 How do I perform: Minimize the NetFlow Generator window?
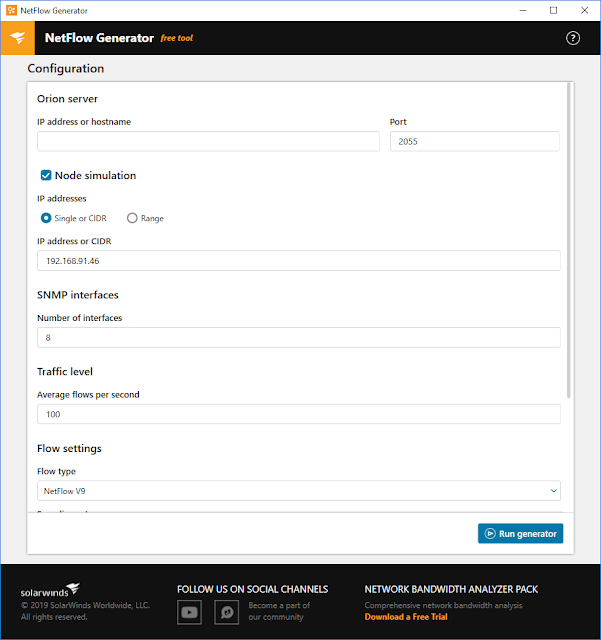tap(523, 11)
